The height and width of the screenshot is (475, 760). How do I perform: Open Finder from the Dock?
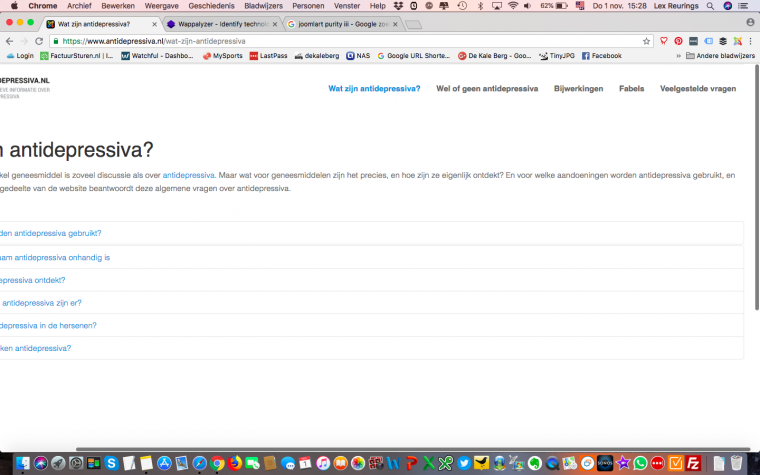coord(23,463)
